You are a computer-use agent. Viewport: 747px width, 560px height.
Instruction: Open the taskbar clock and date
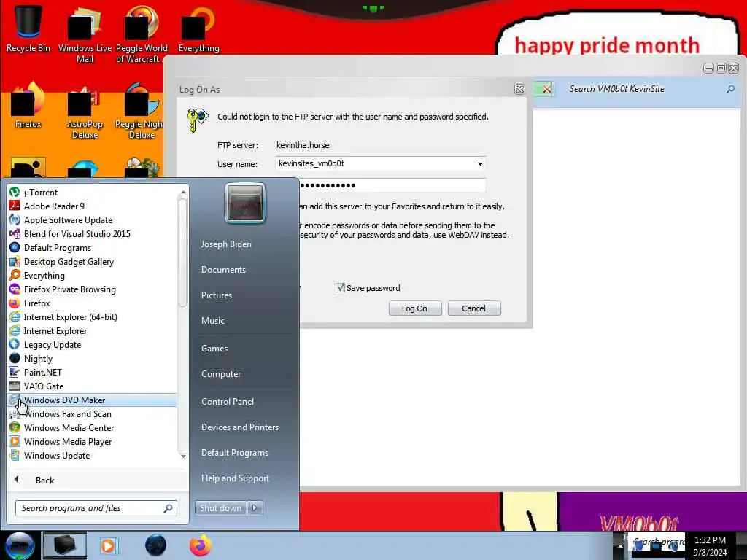pyautogui.click(x=710, y=546)
